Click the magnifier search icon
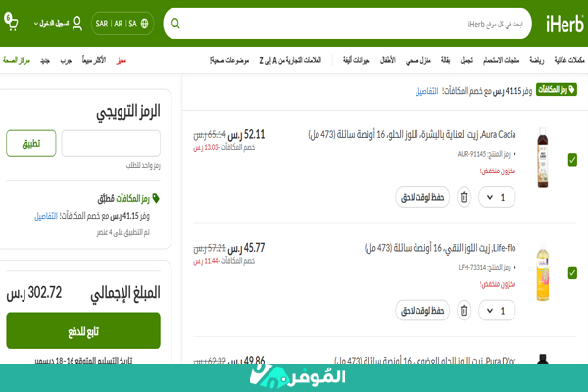Viewport: 588px width, 392px height. (x=175, y=24)
